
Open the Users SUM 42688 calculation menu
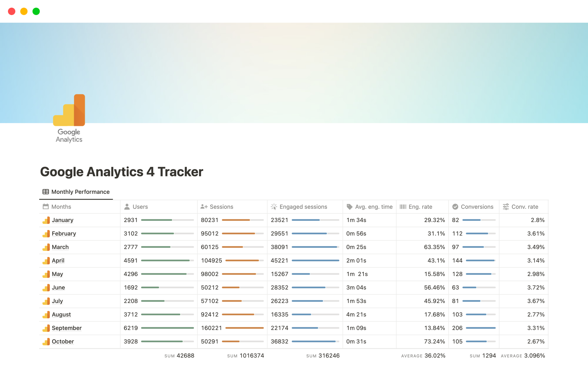(x=179, y=355)
